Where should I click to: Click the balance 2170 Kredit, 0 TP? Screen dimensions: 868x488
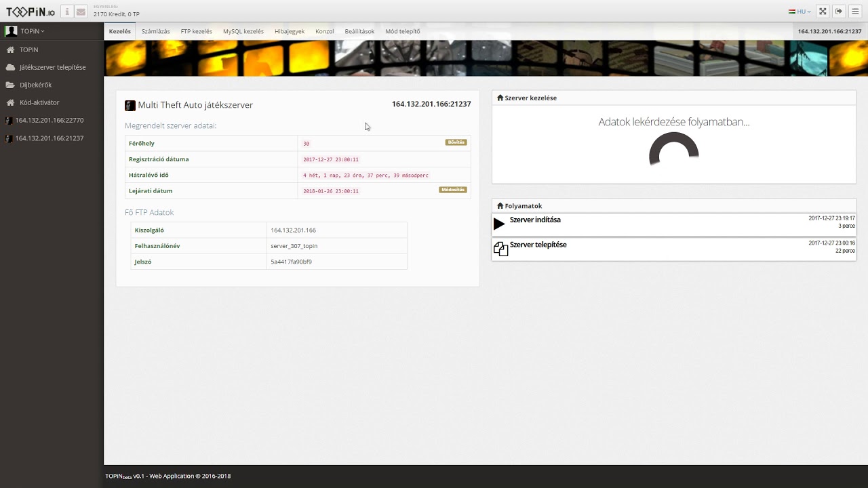pyautogui.click(x=116, y=14)
